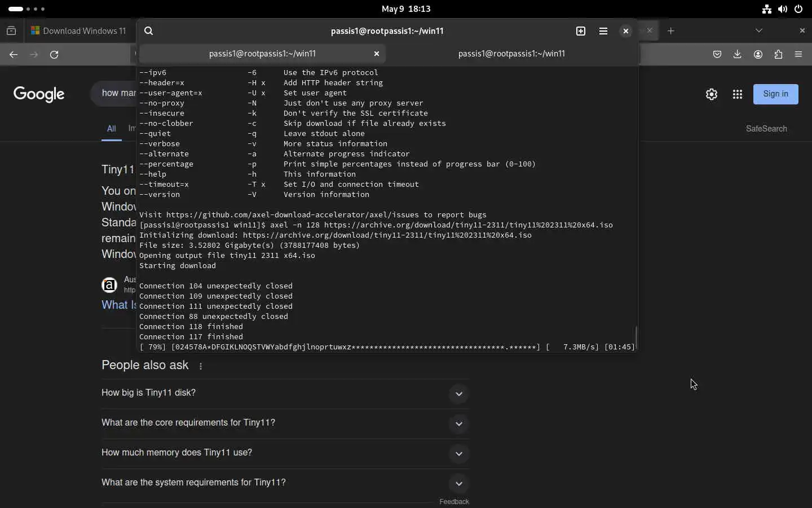
Task: Select Download Windows 11 browser tab
Action: 79,31
